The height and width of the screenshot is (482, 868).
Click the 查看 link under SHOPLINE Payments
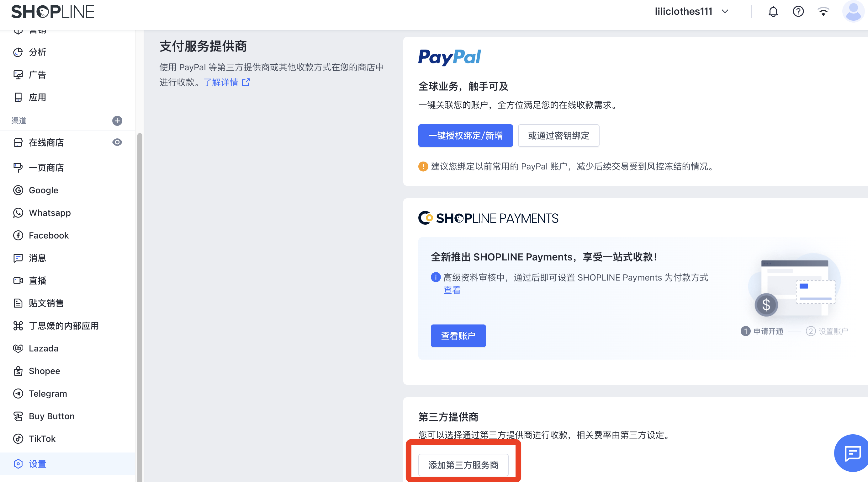452,290
